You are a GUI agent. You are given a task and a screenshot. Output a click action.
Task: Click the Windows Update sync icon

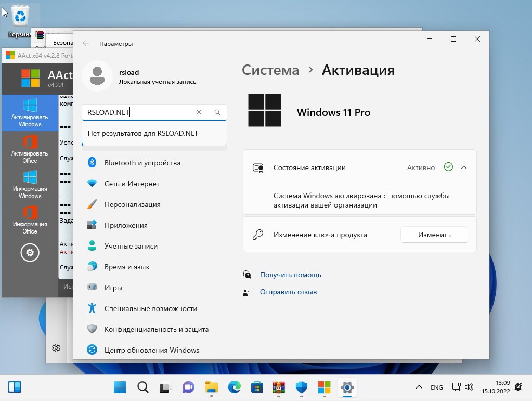92,350
